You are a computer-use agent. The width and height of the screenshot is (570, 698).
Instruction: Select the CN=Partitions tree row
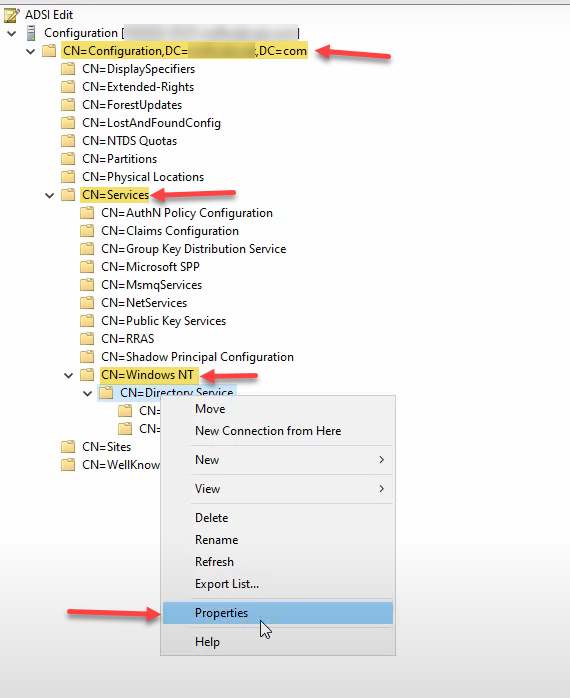pyautogui.click(x=120, y=159)
